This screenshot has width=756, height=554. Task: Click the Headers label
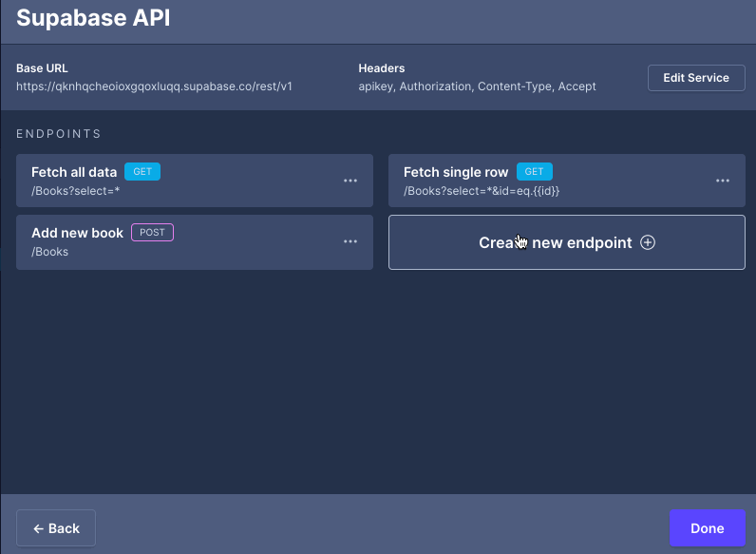[382, 68]
